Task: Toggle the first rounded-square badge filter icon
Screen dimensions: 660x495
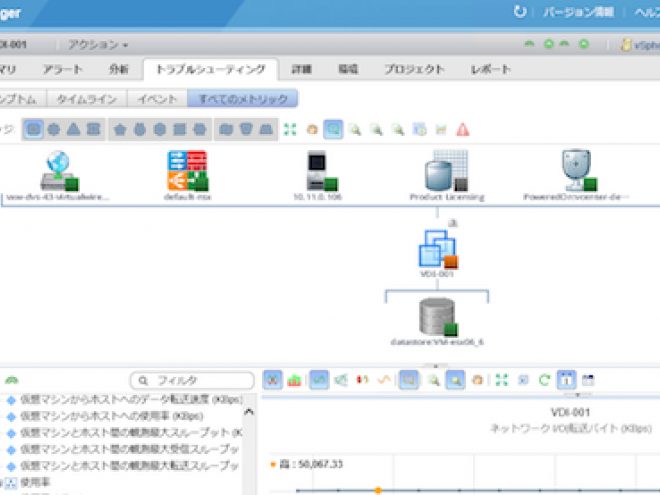Action: [x=34, y=129]
